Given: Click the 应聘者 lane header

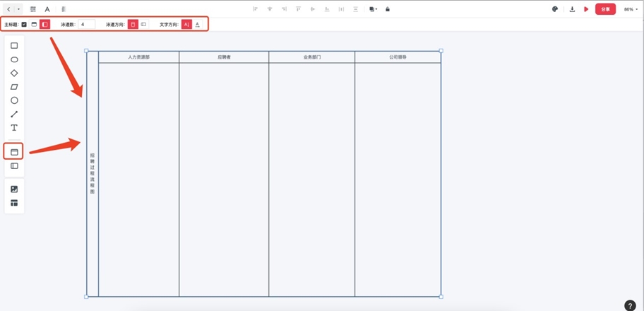Looking at the screenshot, I should tap(224, 57).
